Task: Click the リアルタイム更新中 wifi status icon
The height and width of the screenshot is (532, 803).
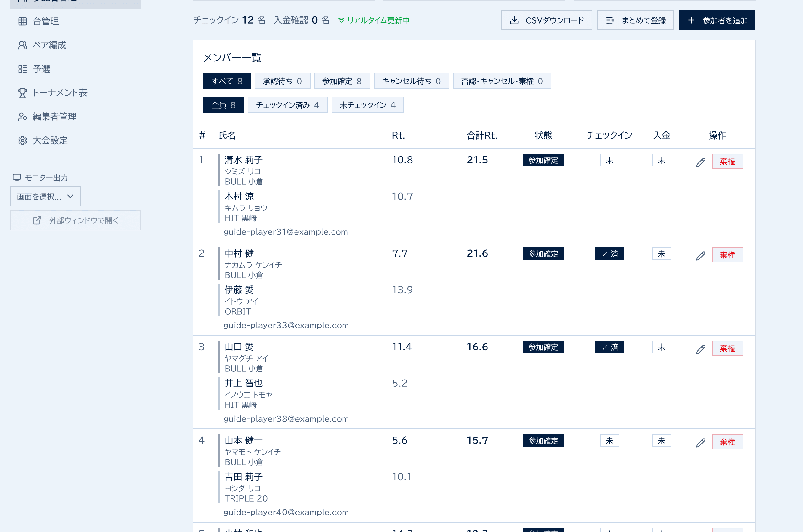Action: click(x=341, y=20)
